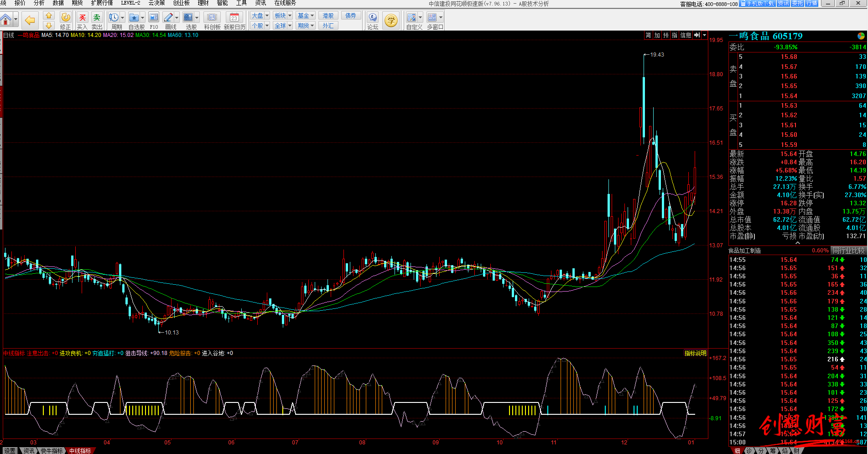The image size is (868, 454).
Task: Click the 修正 (correction) icon
Action: (66, 17)
